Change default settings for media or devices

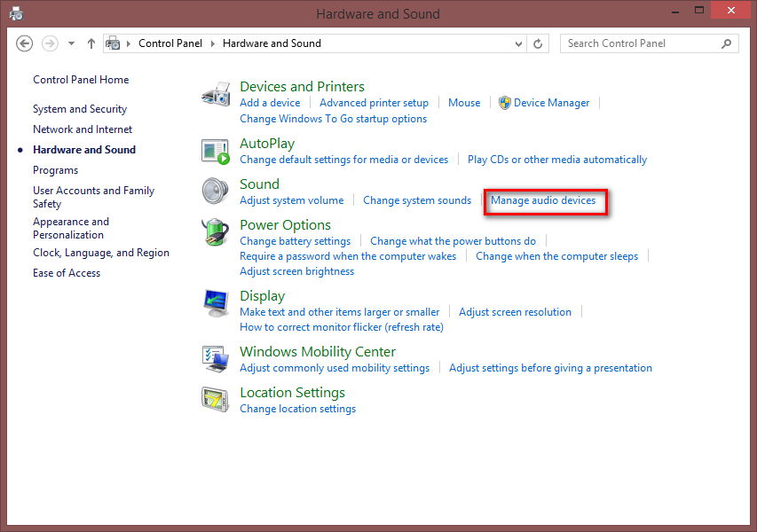pos(343,160)
